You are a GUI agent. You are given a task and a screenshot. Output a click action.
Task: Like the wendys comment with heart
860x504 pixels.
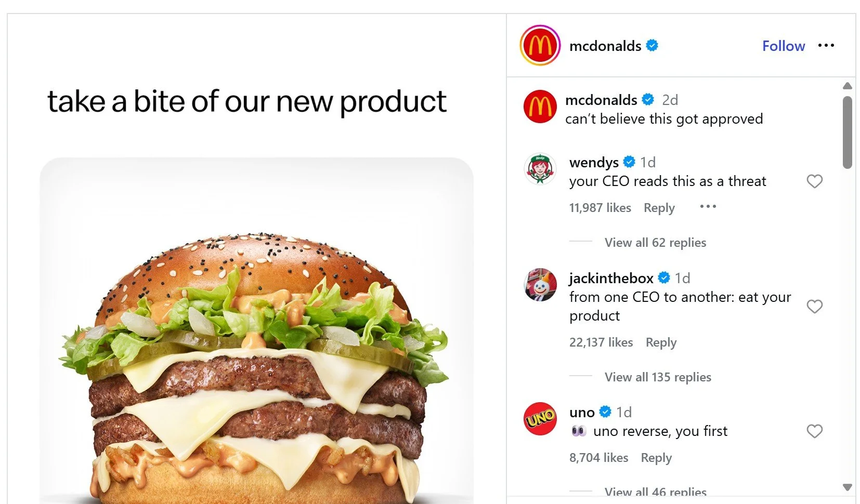814,181
